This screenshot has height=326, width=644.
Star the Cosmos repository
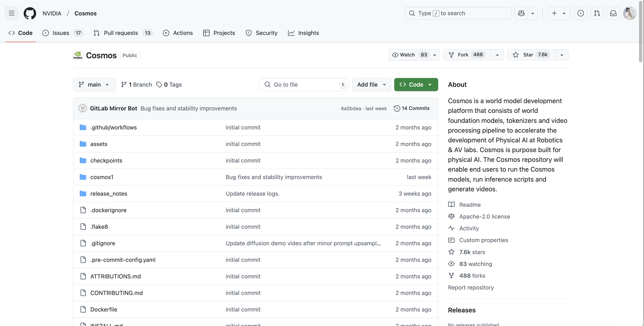(x=531, y=55)
